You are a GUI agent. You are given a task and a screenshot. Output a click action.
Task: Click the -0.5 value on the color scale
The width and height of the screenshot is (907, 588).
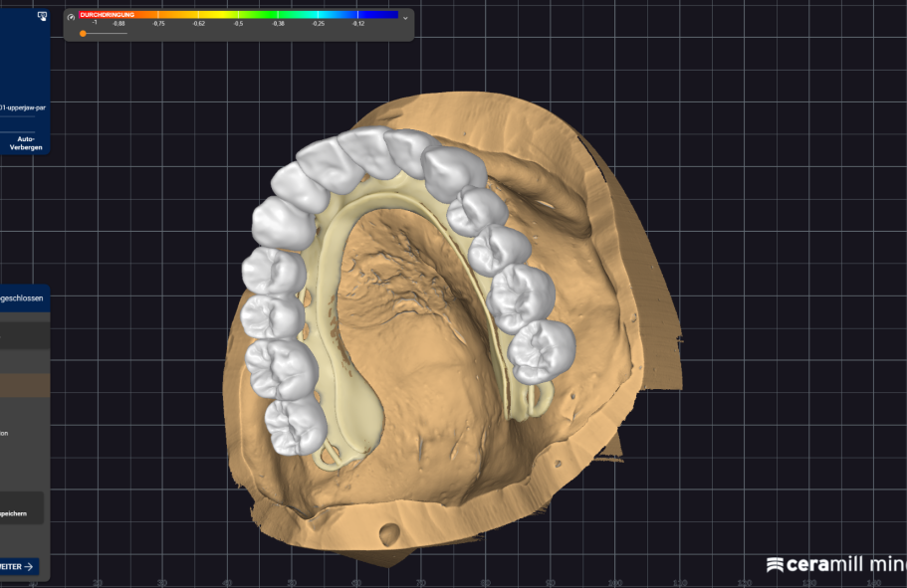click(x=237, y=22)
